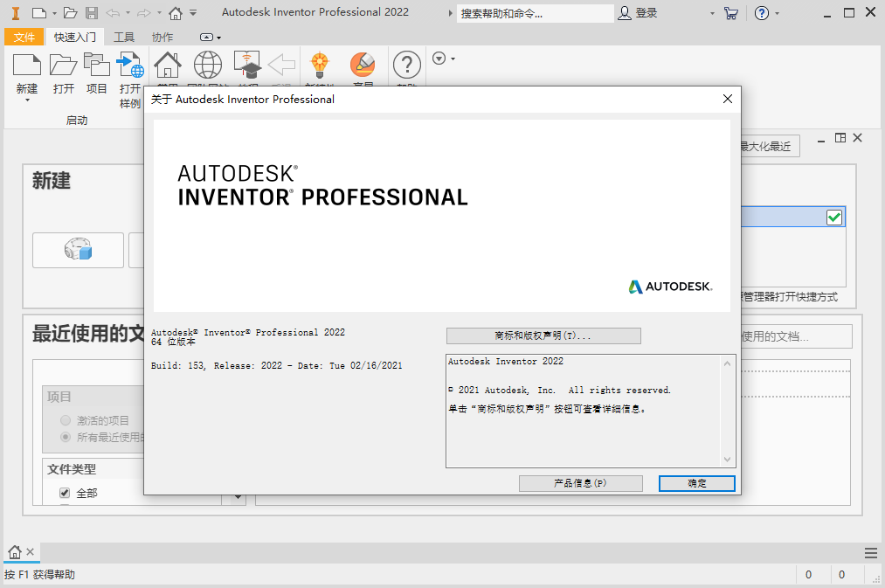The width and height of the screenshot is (885, 588).
Task: Open sample files via 打开样例 icon
Action: pos(130,65)
